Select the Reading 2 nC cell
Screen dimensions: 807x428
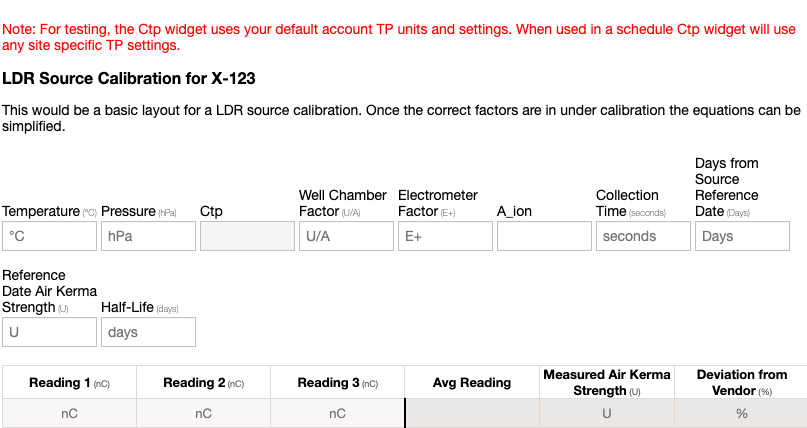[x=203, y=413]
